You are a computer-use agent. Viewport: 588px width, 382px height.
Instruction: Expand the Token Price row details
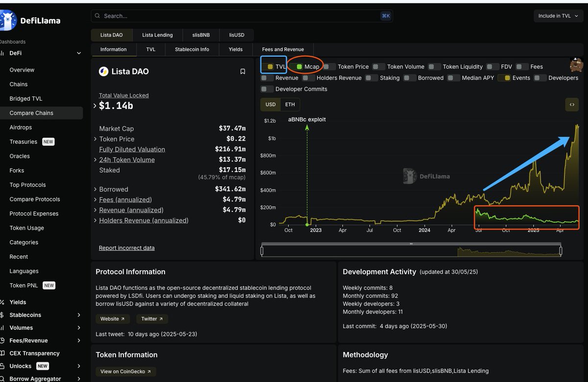(x=95, y=139)
